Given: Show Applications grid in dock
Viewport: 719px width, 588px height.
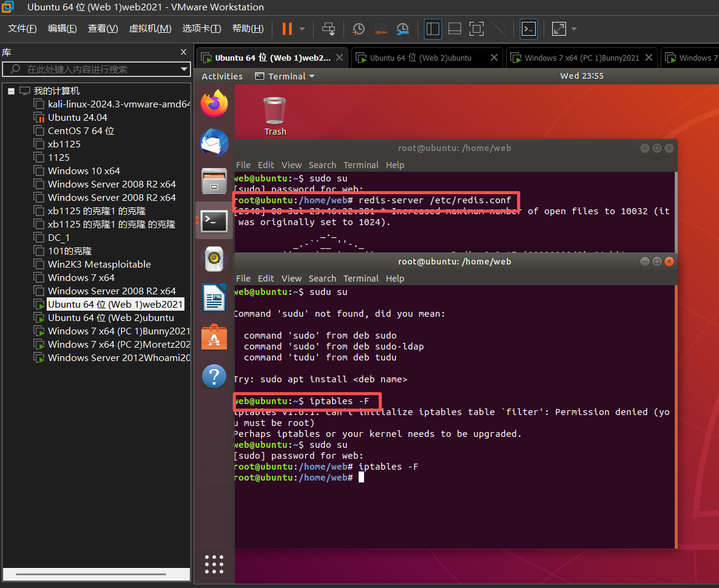Looking at the screenshot, I should click(x=214, y=564).
